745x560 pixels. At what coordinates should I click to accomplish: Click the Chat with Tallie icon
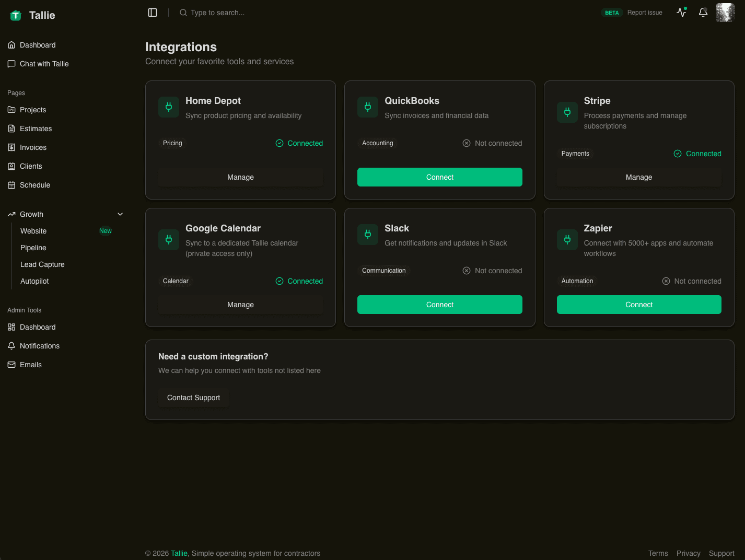click(x=11, y=64)
